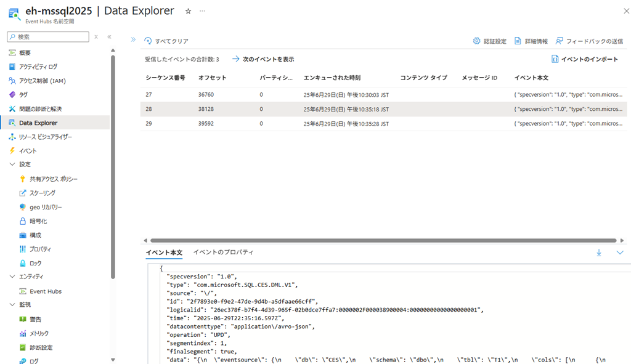631x364 pixels.
Task: Collapse the 監視 section
Action: (x=12, y=304)
